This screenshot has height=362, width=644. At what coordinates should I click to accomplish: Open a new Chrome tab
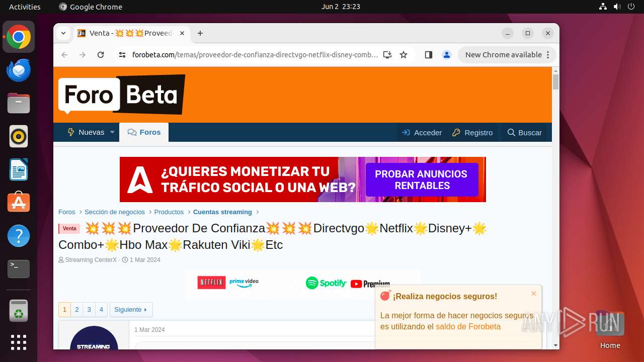(200, 33)
